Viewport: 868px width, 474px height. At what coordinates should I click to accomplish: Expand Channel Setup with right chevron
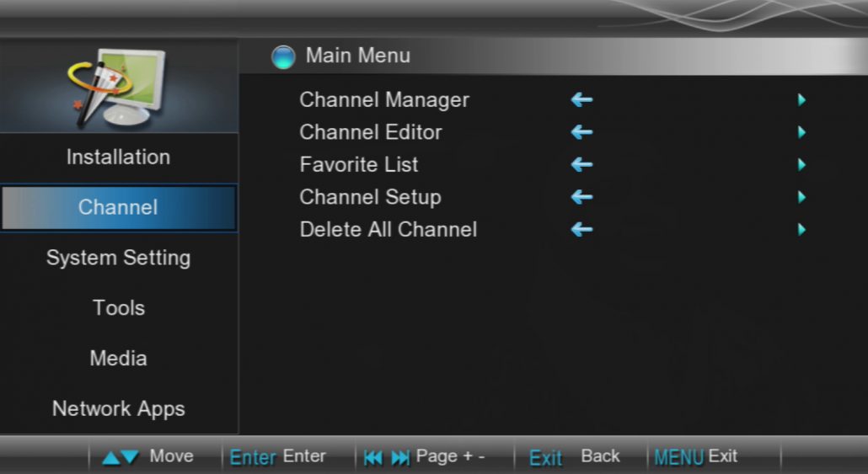pyautogui.click(x=801, y=198)
